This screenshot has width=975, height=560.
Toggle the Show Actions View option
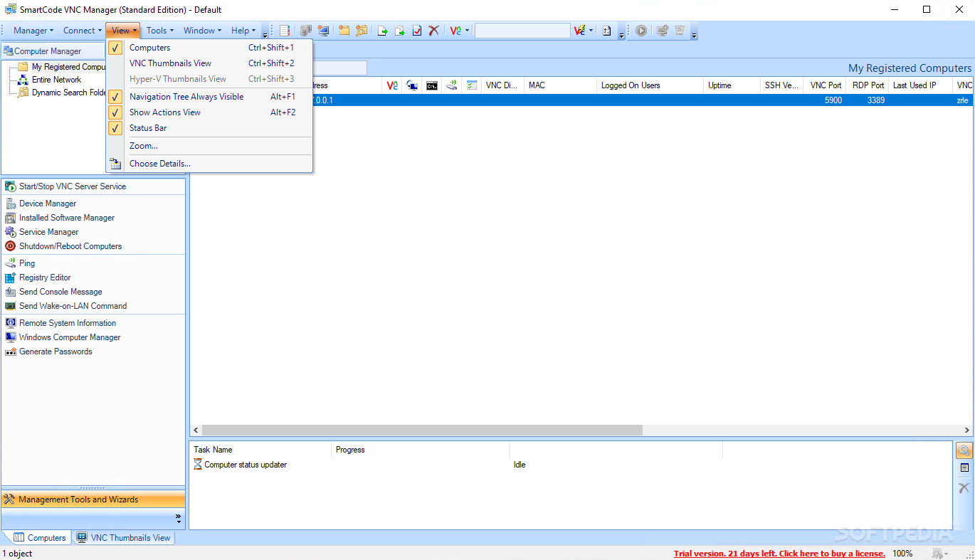point(211,112)
